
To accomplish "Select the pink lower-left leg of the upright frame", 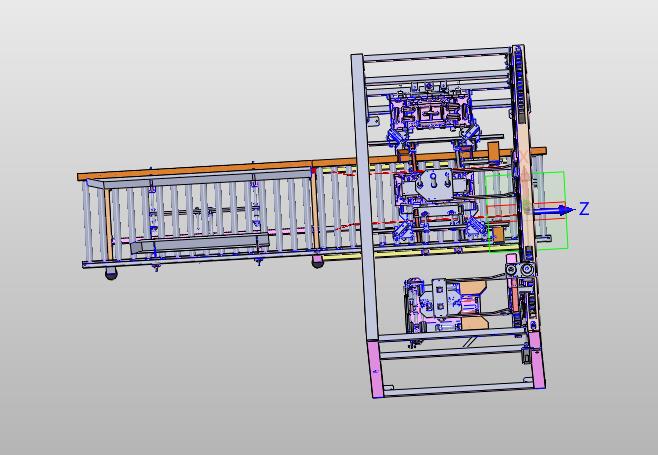I will coord(376,368).
